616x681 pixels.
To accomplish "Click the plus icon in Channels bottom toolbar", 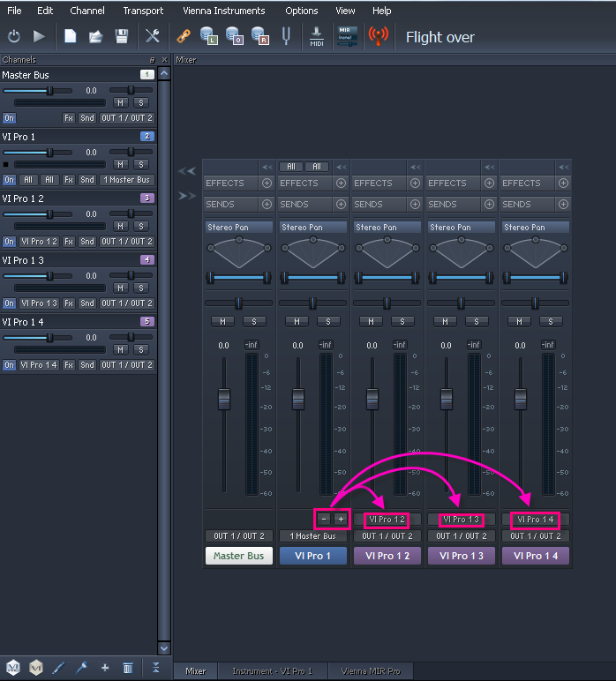I will click(105, 668).
